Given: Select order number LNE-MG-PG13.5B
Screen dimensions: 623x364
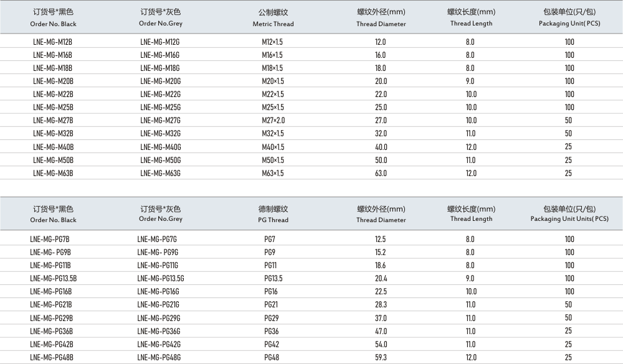Looking at the screenshot, I should click(x=53, y=279).
